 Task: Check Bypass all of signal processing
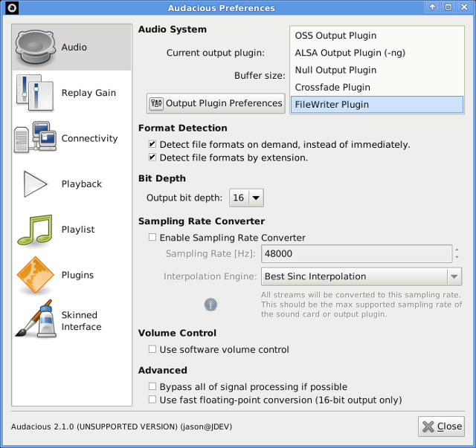tap(152, 386)
